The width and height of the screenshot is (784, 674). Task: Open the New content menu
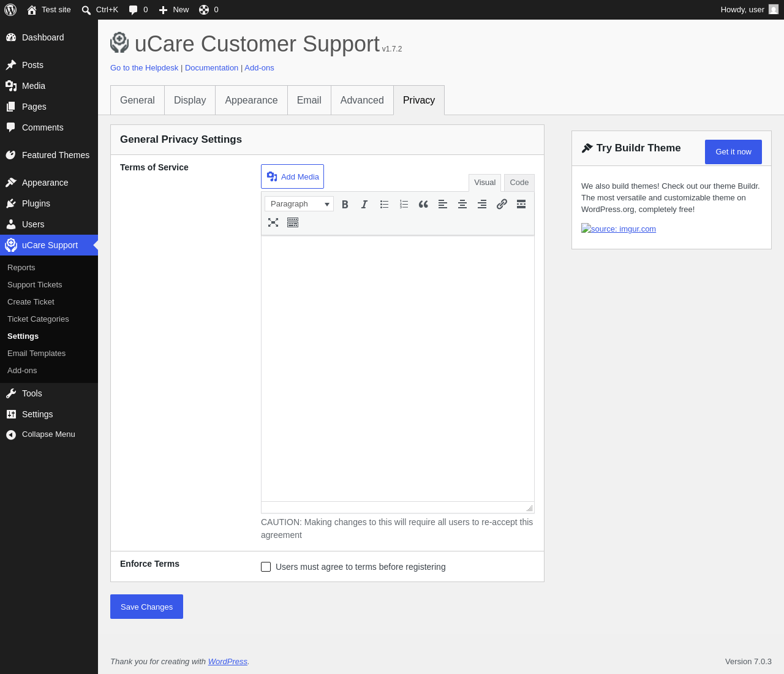(174, 10)
